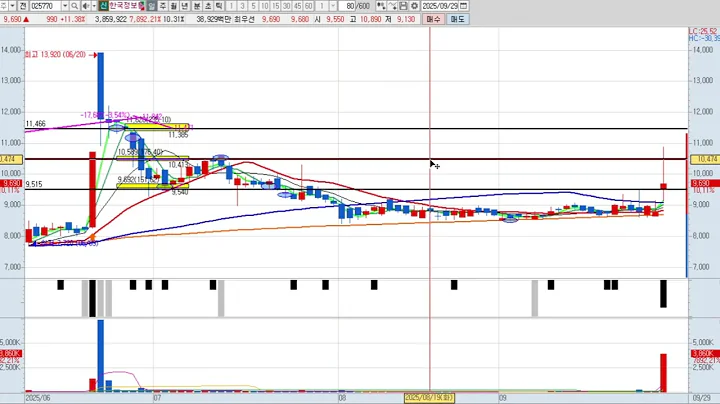The width and height of the screenshot is (720, 404).
Task: Switch to the tick 틱 period
Action: (219, 6)
